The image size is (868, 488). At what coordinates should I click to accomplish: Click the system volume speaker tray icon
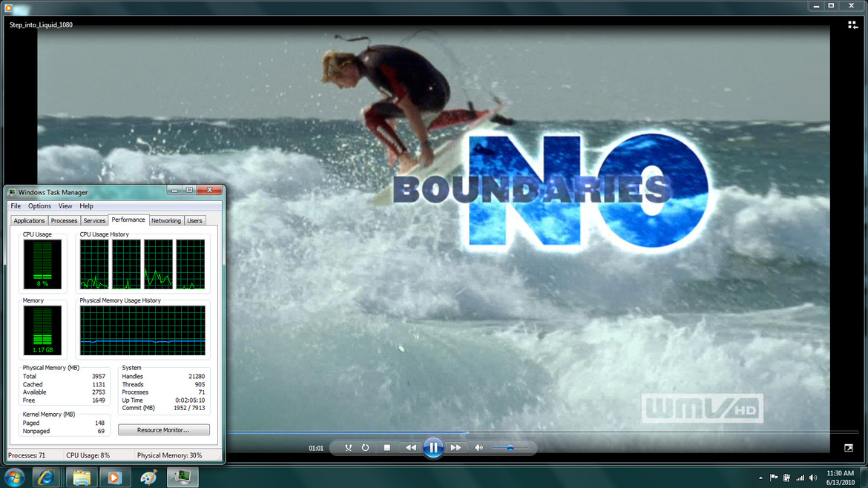[x=813, y=478]
